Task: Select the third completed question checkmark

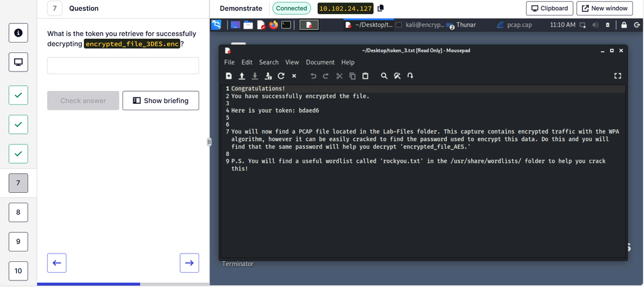Action: point(18,153)
